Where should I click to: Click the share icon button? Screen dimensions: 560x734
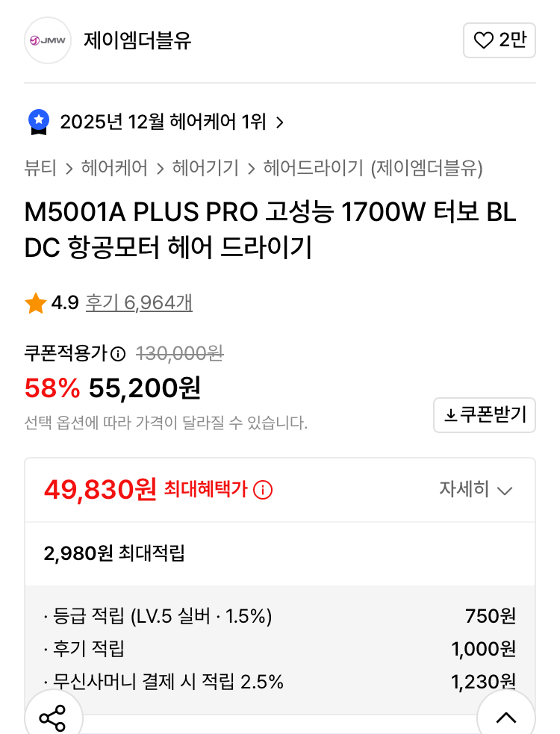tap(52, 718)
